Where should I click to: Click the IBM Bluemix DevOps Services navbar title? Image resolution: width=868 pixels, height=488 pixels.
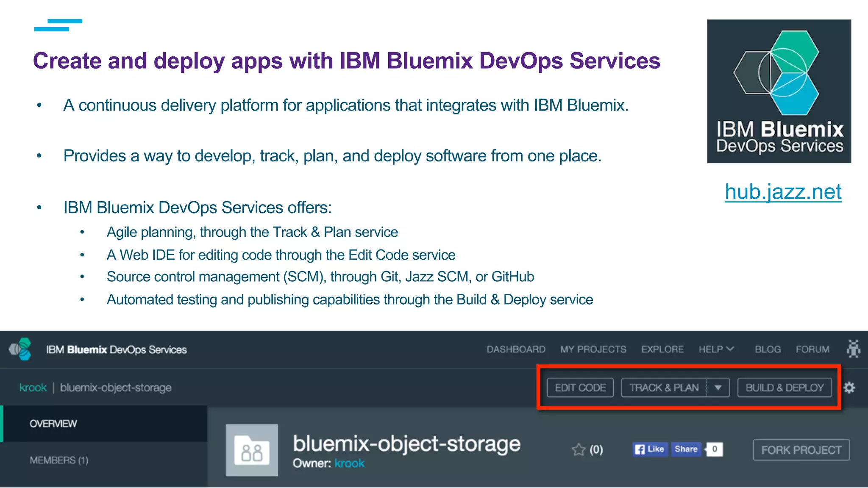[x=117, y=349]
